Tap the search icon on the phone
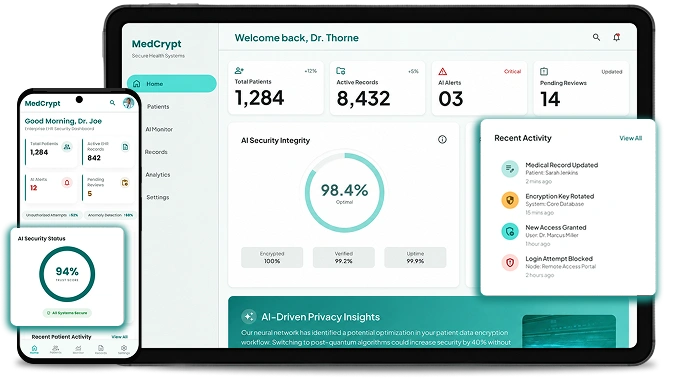The width and height of the screenshot is (676, 378). click(x=113, y=103)
